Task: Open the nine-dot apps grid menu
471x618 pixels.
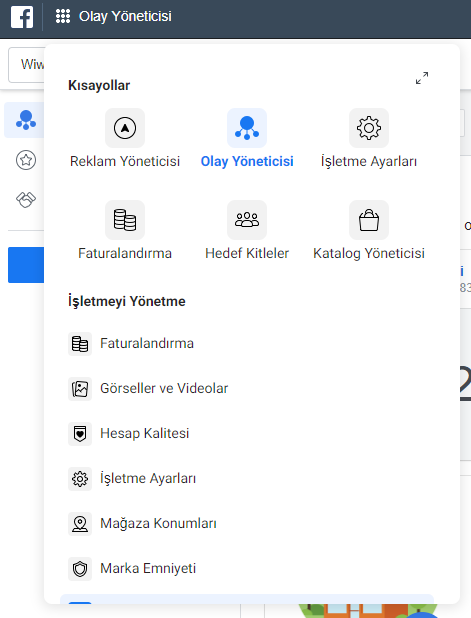Action: coord(63,16)
